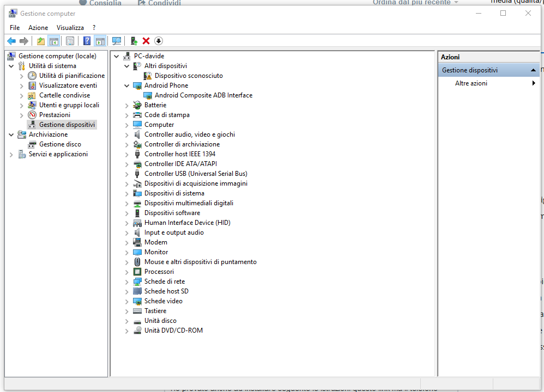Click the Dispositivo sconosciuto warning icon
This screenshot has width=544, height=392.
[x=148, y=76]
